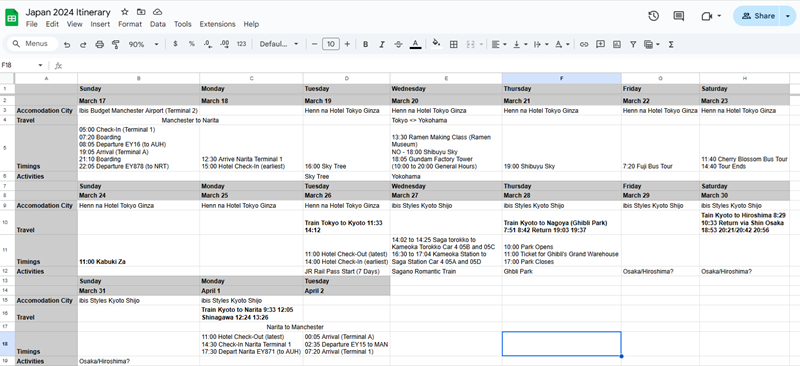Open more number formats (123)
The image size is (800, 366).
(x=241, y=44)
